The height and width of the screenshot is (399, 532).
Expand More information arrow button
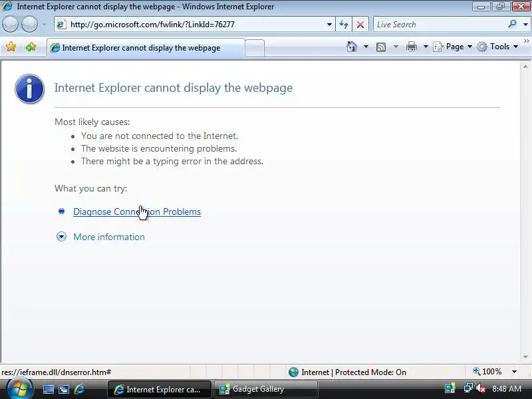pyautogui.click(x=61, y=237)
